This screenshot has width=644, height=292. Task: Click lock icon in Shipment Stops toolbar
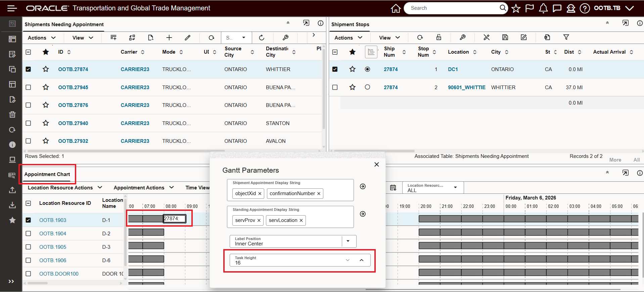(439, 37)
